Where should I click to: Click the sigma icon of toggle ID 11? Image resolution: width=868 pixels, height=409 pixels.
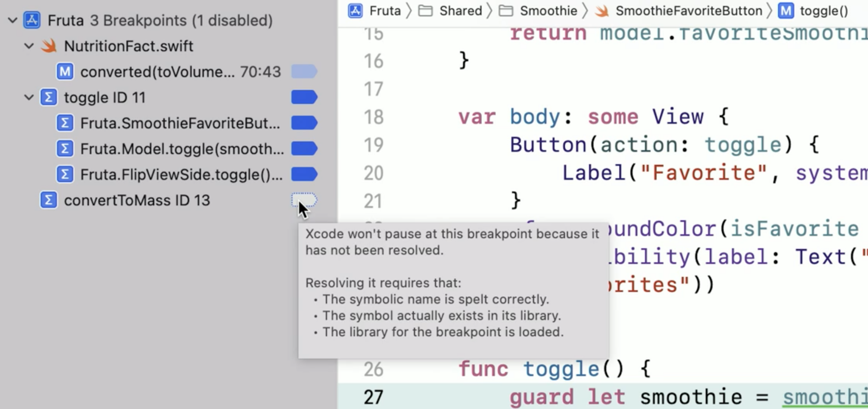click(48, 97)
